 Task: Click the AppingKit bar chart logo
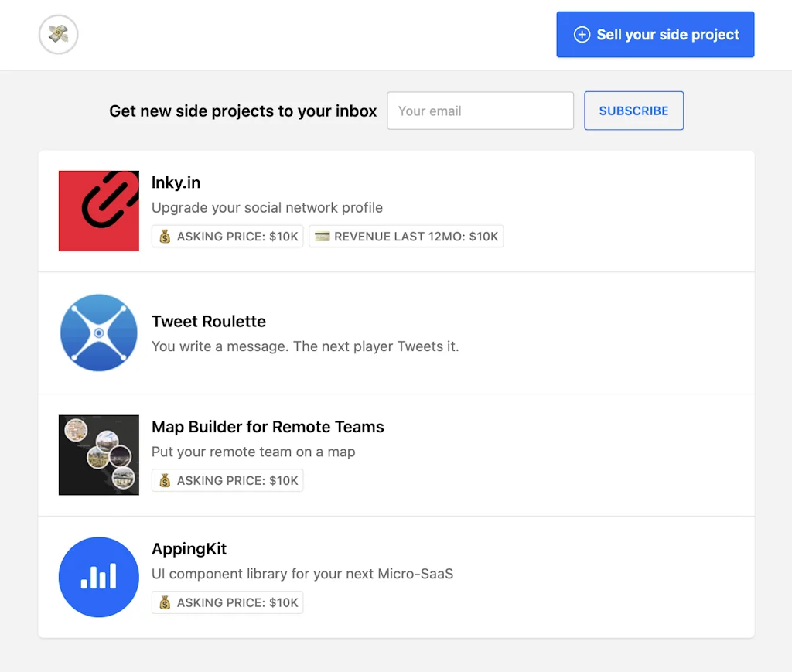pos(99,577)
